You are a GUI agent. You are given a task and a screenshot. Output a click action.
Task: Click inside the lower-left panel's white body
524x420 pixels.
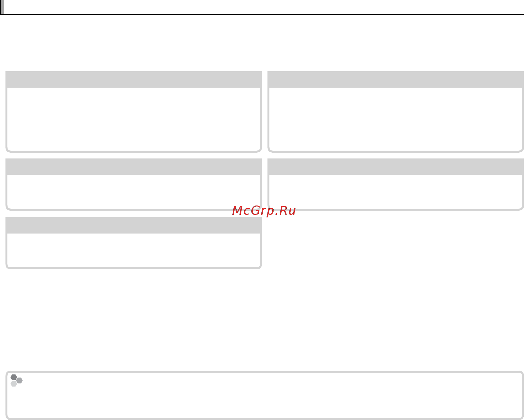point(134,250)
